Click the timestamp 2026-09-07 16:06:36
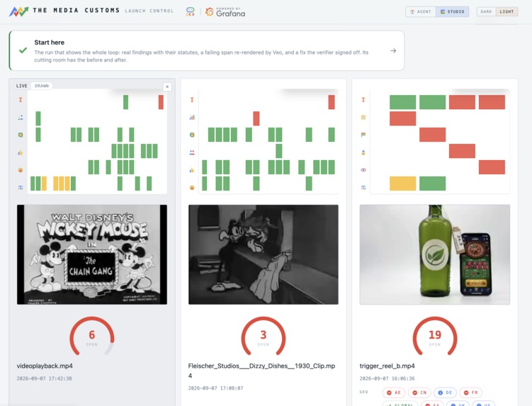The width and height of the screenshot is (532, 406). (x=387, y=378)
